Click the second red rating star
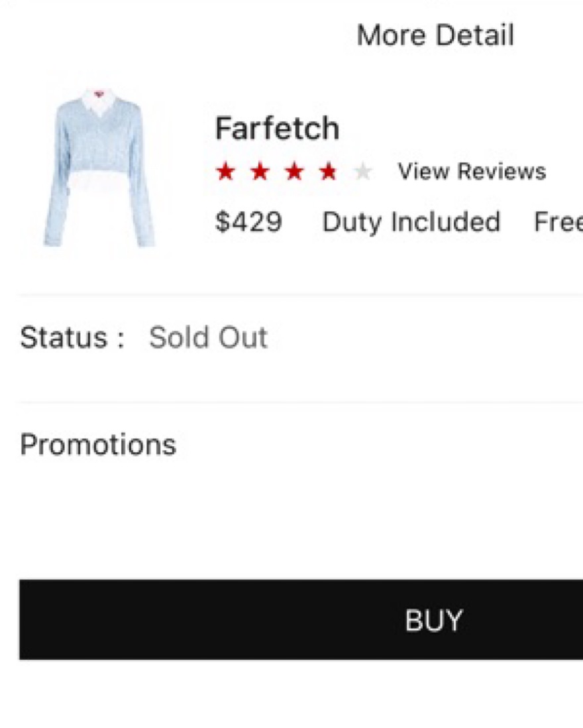Screen dimensions: 583x728 260,172
